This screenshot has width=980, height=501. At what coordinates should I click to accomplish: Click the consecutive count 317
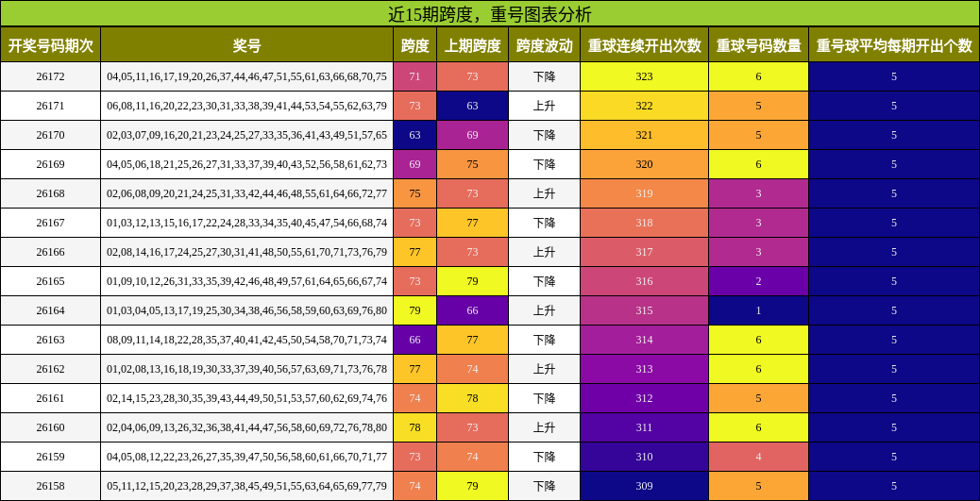click(645, 252)
